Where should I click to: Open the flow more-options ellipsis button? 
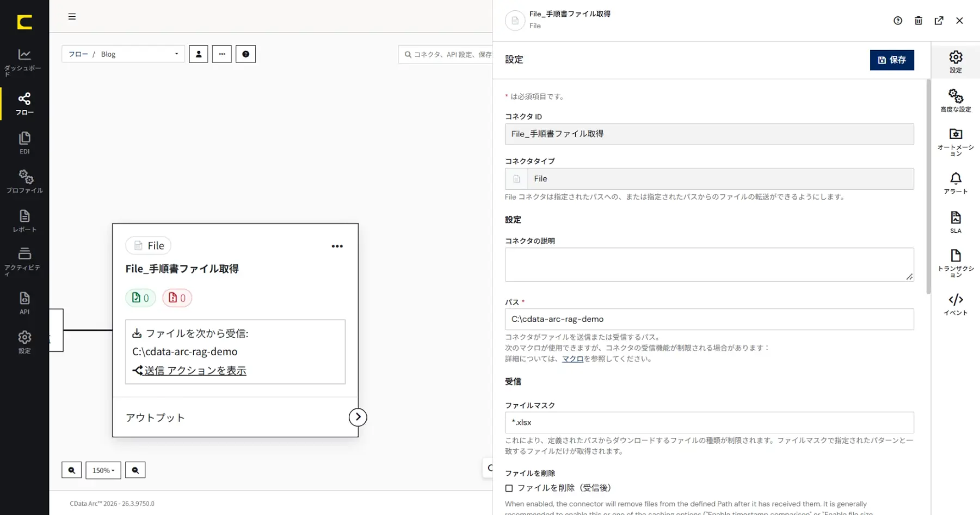click(x=222, y=54)
